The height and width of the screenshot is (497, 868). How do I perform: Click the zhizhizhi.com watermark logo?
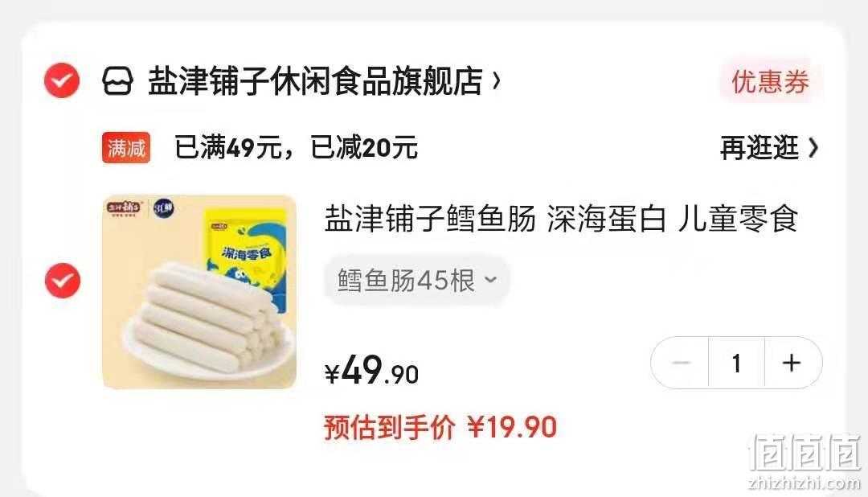(x=805, y=462)
